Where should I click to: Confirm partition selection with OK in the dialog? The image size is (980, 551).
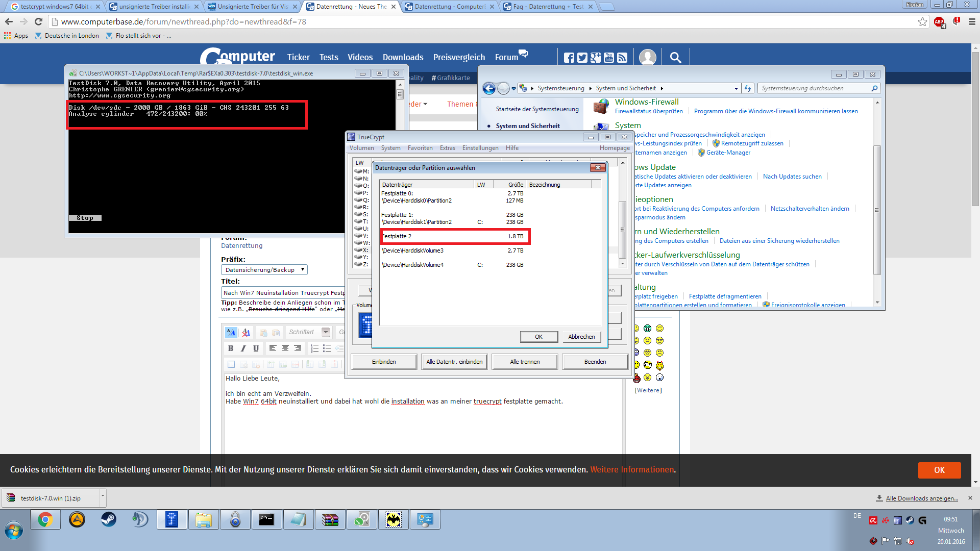(538, 337)
